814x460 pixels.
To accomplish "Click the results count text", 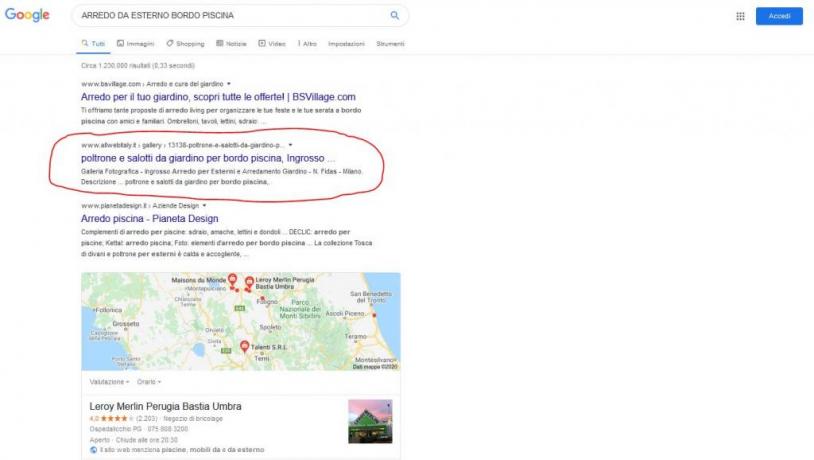I will [x=138, y=65].
